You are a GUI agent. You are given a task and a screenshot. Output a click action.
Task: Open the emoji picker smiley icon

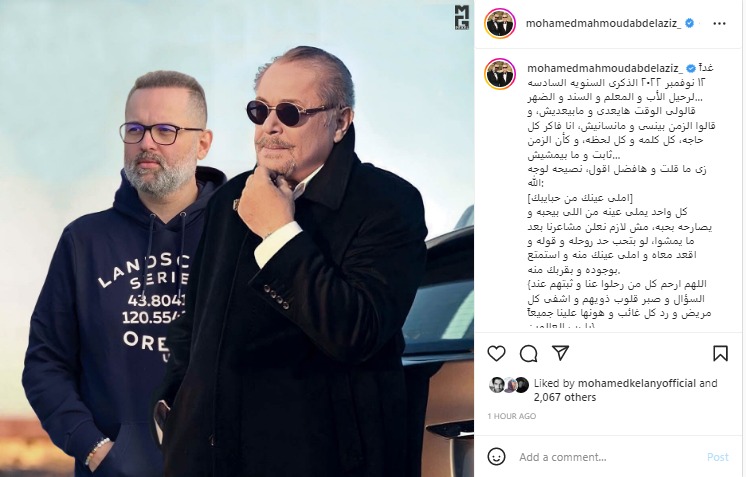click(496, 457)
